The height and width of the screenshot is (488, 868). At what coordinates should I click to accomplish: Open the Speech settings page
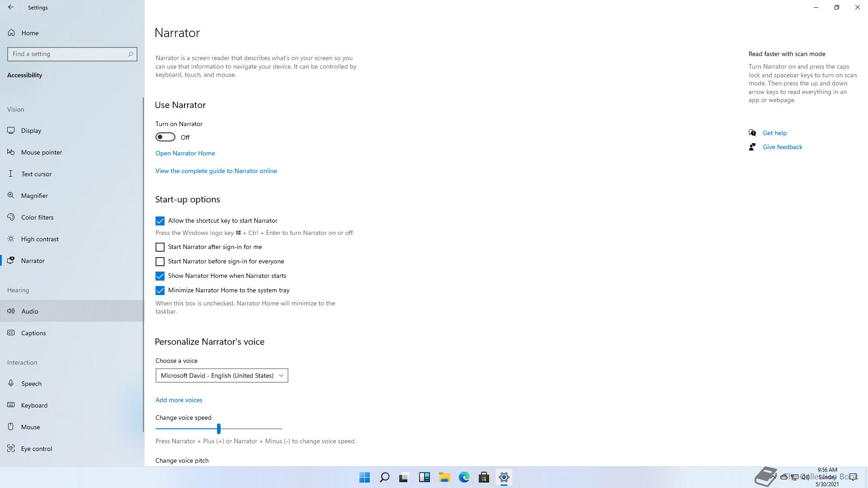(72, 384)
